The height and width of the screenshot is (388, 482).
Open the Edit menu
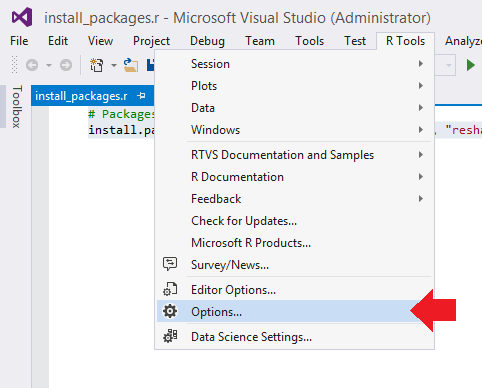(58, 41)
